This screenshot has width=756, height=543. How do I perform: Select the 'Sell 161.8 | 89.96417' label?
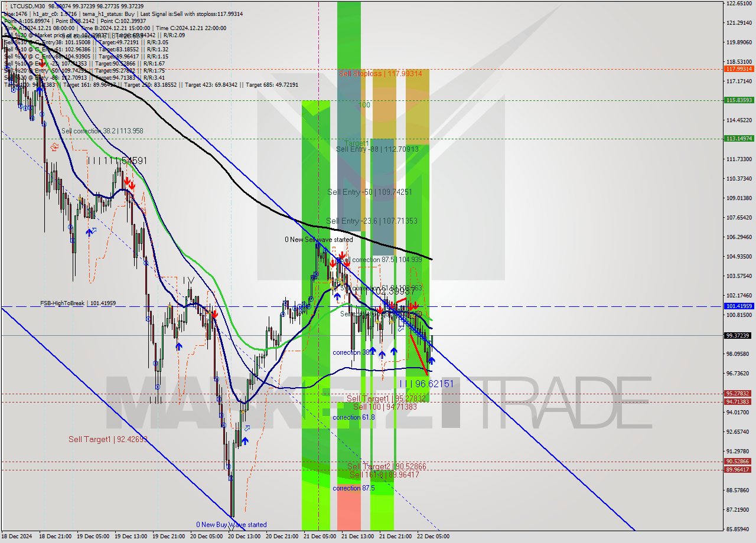point(384,475)
